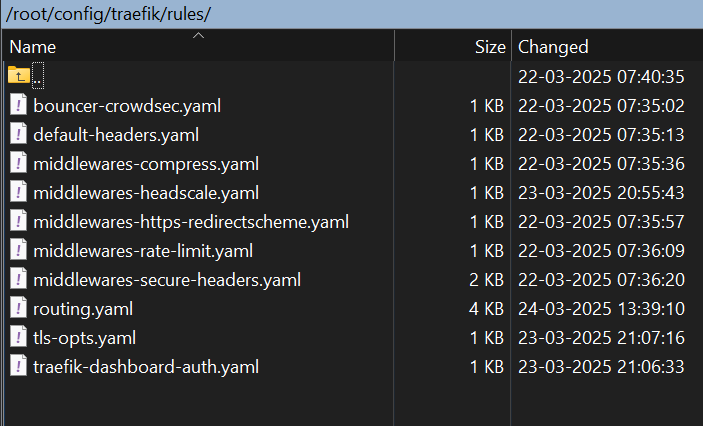Click the 4 KB size of routing.yaml
703x426 pixels.
coord(486,309)
